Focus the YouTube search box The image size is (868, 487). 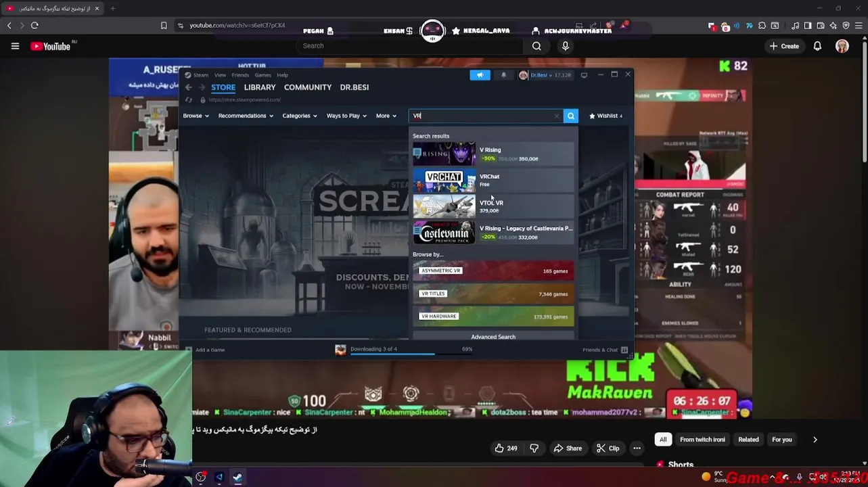coord(409,46)
